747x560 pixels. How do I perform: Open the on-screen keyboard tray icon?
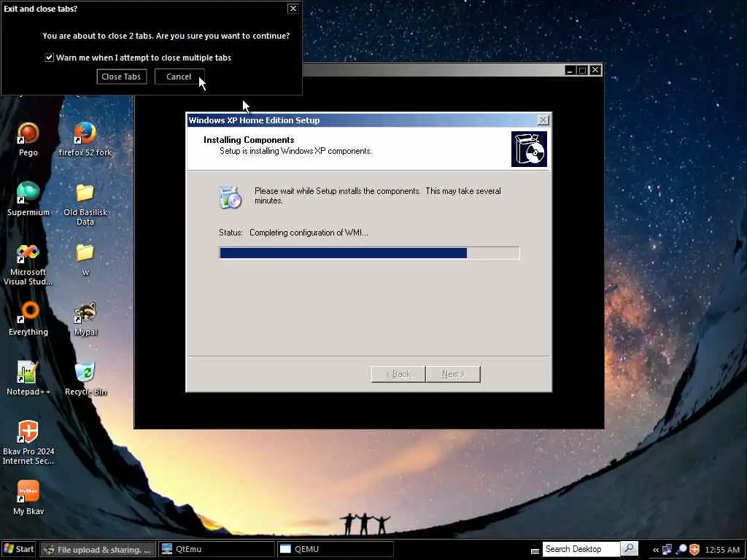[x=535, y=551]
